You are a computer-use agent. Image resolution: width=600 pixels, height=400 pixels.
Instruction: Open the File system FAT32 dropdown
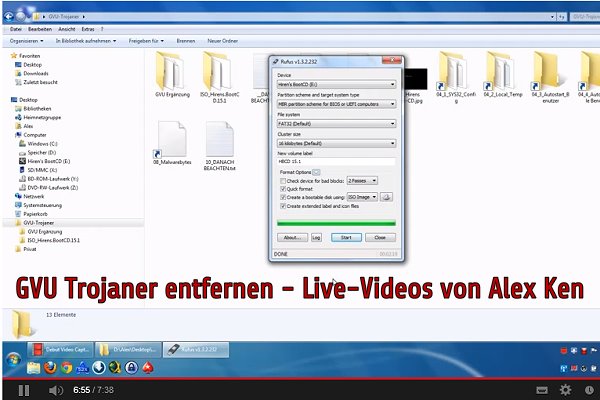click(x=336, y=124)
